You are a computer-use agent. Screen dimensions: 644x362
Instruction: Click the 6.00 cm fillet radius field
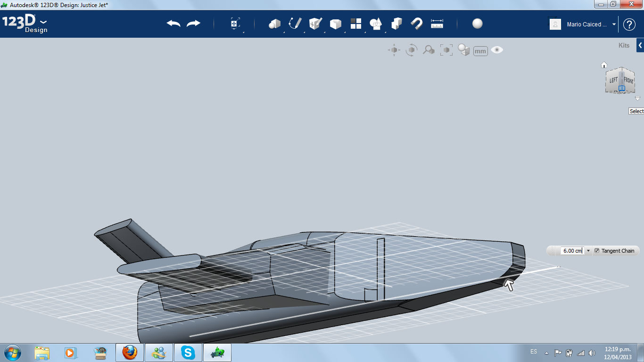point(572,251)
